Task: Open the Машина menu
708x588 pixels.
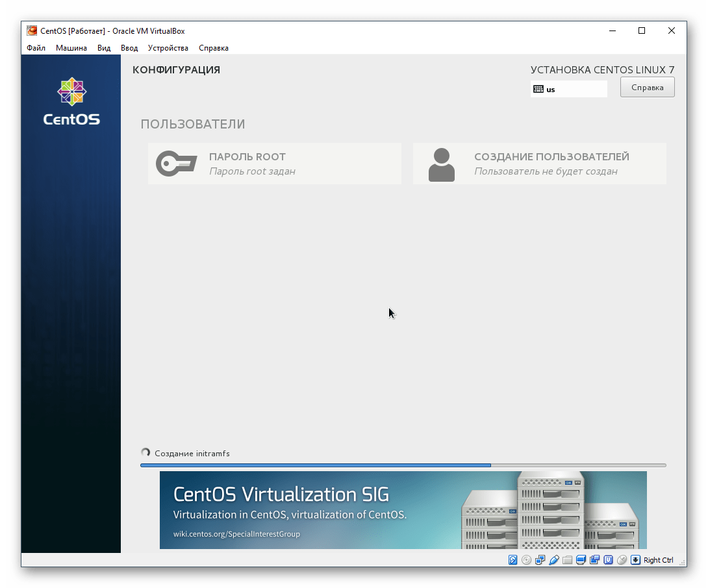Action: (x=71, y=47)
